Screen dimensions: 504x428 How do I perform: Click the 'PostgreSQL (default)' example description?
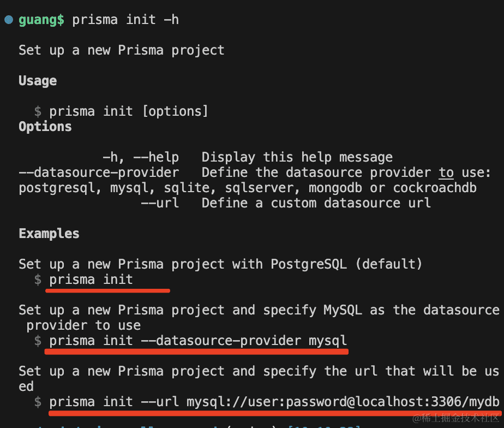click(346, 264)
